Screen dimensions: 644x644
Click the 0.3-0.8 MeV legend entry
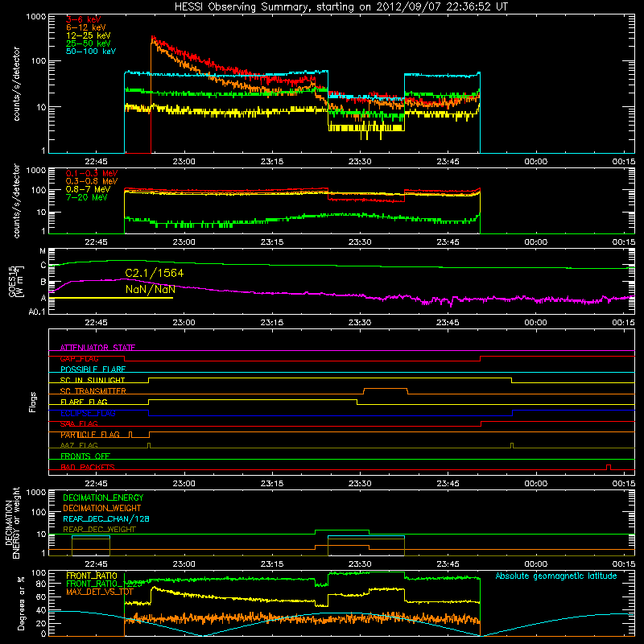point(92,182)
